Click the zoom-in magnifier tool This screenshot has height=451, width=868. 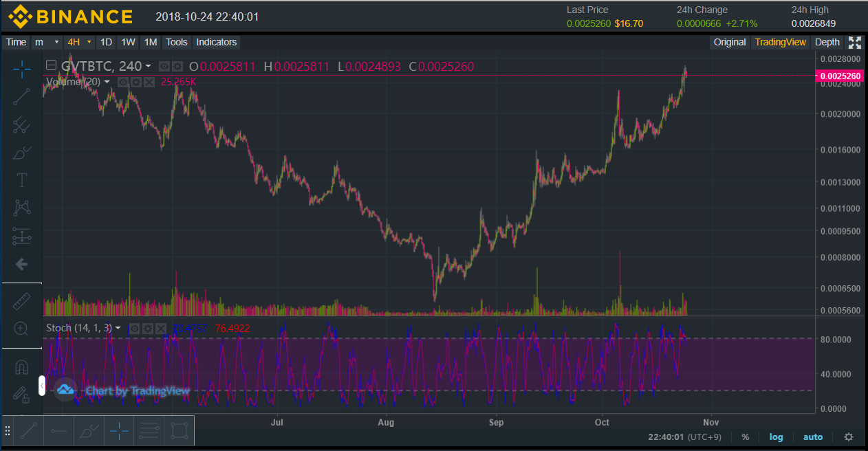(22, 329)
